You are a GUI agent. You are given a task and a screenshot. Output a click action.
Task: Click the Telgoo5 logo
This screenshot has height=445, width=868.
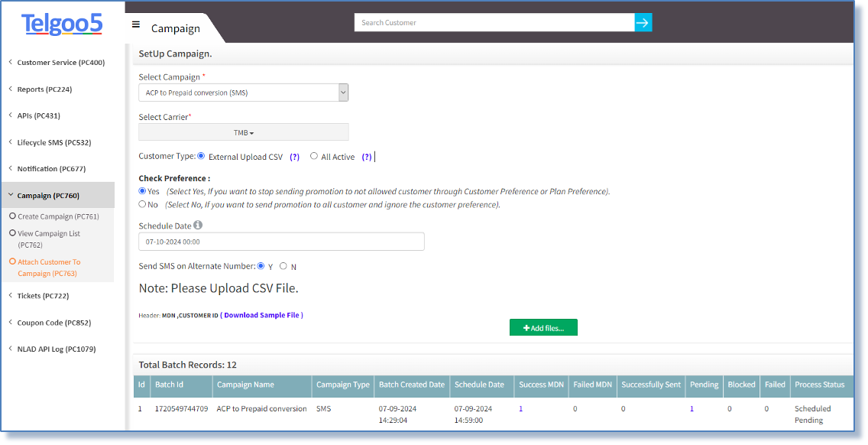tap(61, 24)
